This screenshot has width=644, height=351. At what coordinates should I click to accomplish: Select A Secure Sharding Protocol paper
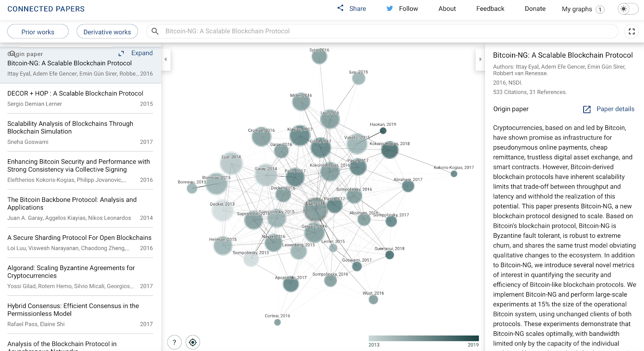coord(80,243)
